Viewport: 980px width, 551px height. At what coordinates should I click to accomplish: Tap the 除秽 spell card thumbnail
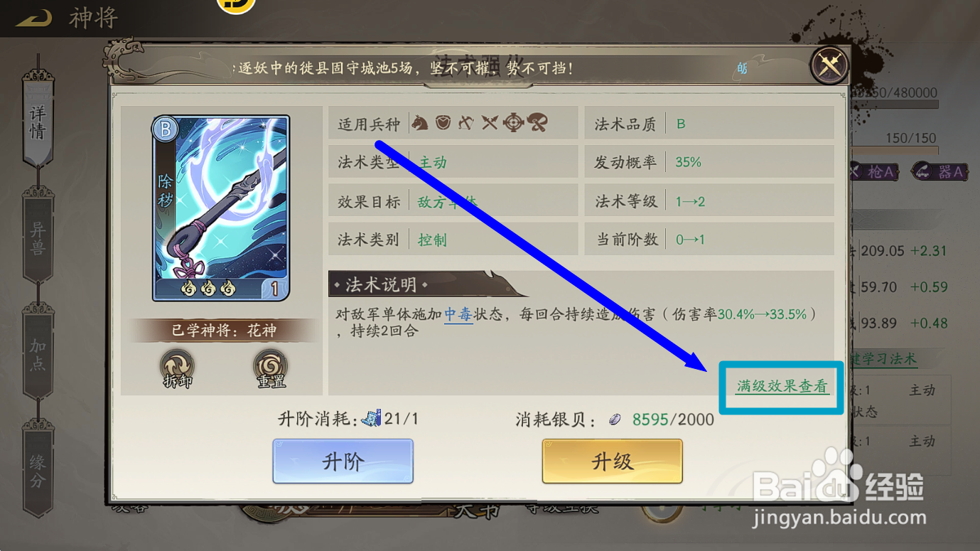[x=221, y=208]
